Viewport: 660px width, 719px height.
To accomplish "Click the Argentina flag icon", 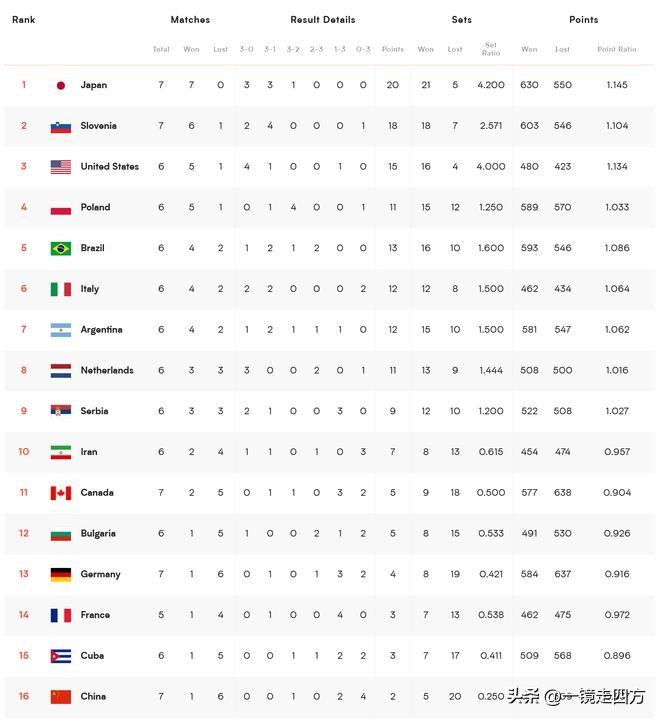I will coord(60,330).
